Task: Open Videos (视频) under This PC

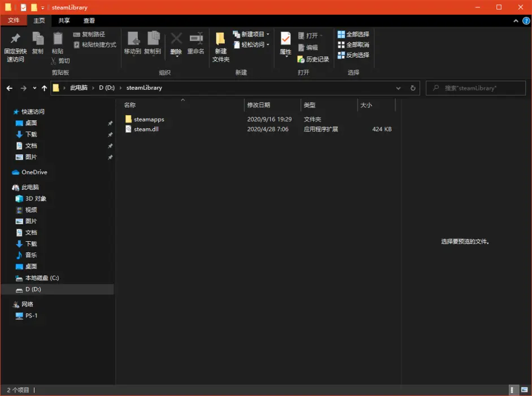Action: pyautogui.click(x=31, y=210)
